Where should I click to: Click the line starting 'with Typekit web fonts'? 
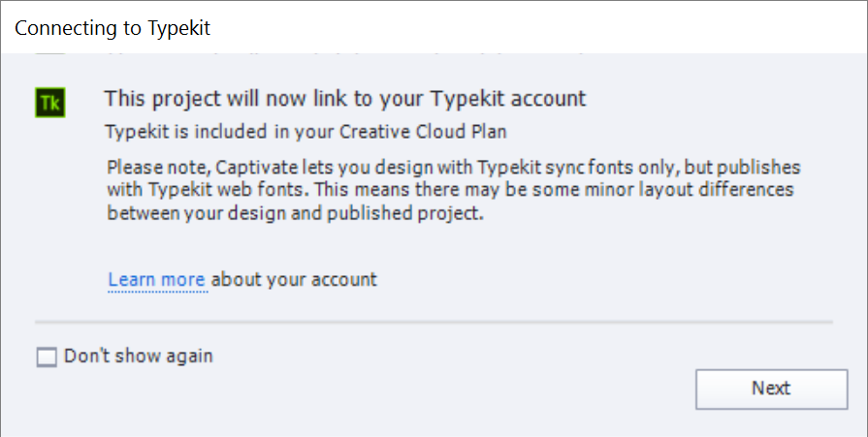(x=450, y=190)
